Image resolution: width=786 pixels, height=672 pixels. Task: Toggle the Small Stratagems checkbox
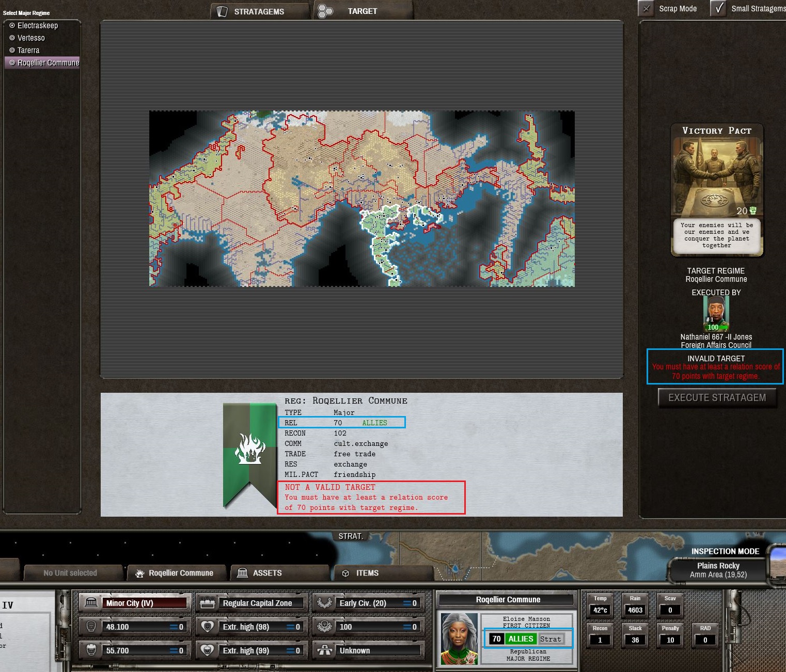pyautogui.click(x=718, y=9)
